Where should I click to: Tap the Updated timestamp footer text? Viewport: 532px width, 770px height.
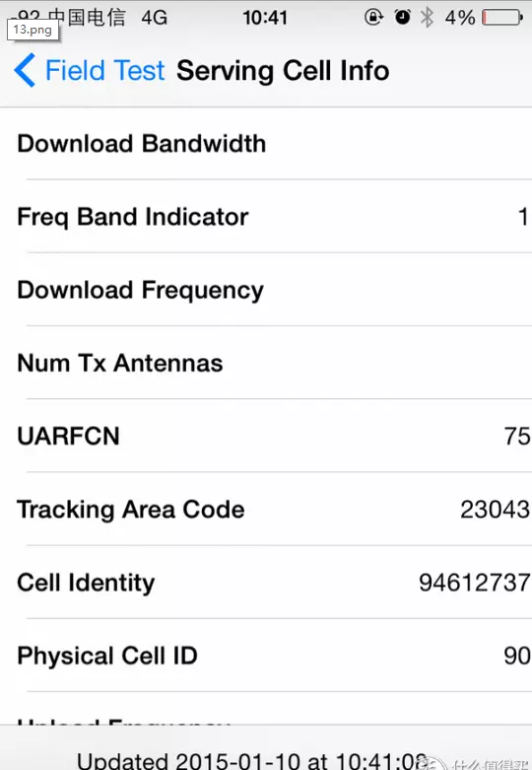pyautogui.click(x=250, y=760)
